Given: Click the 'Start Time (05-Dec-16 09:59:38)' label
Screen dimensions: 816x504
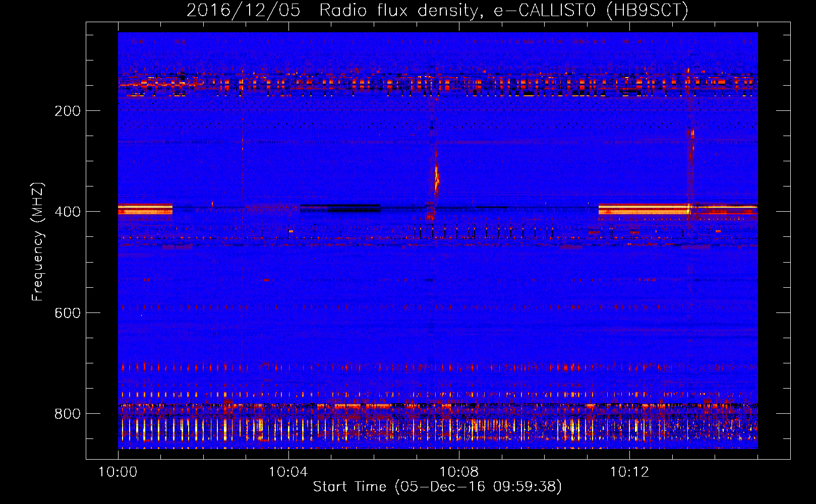Looking at the screenshot, I should [437, 486].
